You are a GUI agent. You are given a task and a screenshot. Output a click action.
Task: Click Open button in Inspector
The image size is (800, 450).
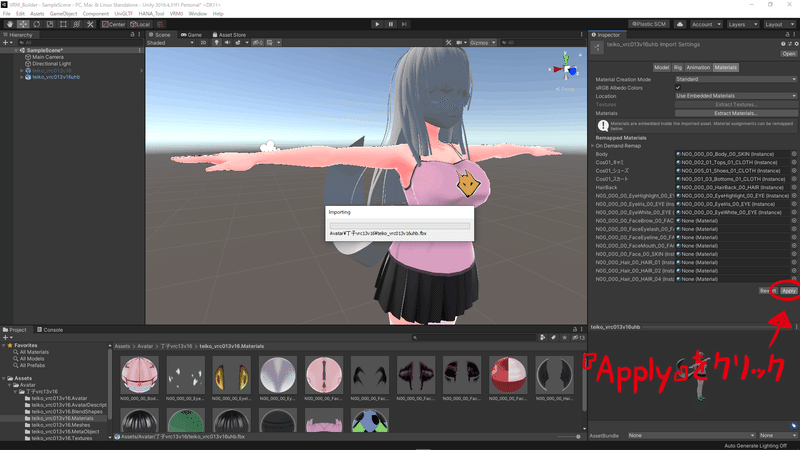coord(789,54)
